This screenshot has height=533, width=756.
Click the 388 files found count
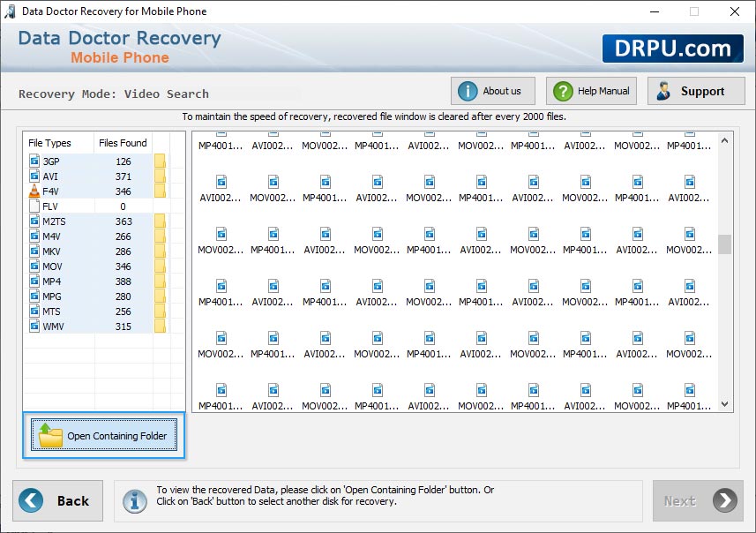123,282
